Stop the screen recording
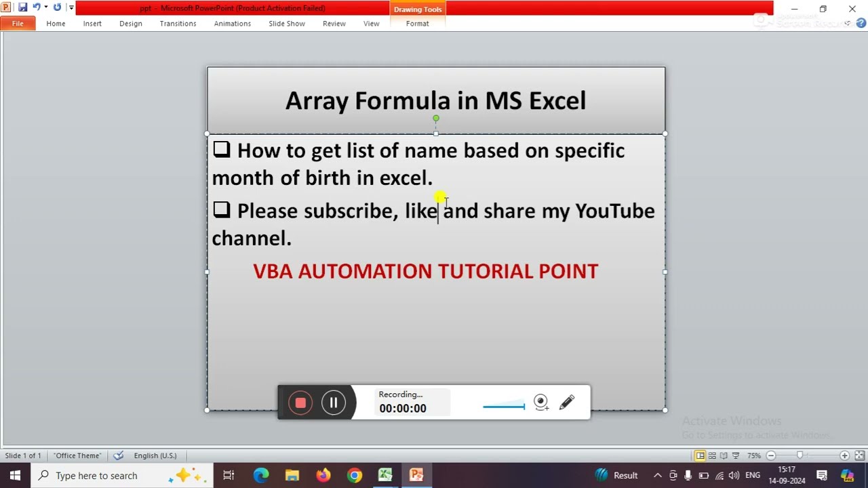 [x=300, y=403]
